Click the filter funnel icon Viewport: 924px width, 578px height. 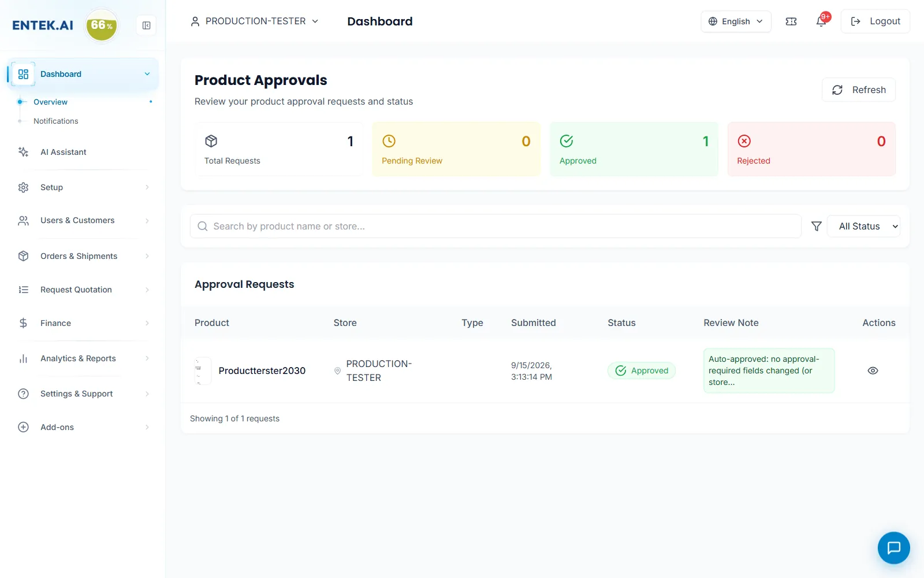tap(816, 227)
